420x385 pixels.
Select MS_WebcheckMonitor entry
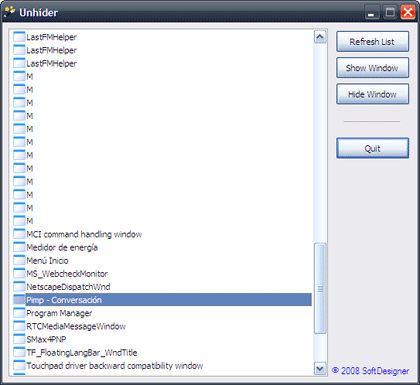(x=67, y=274)
